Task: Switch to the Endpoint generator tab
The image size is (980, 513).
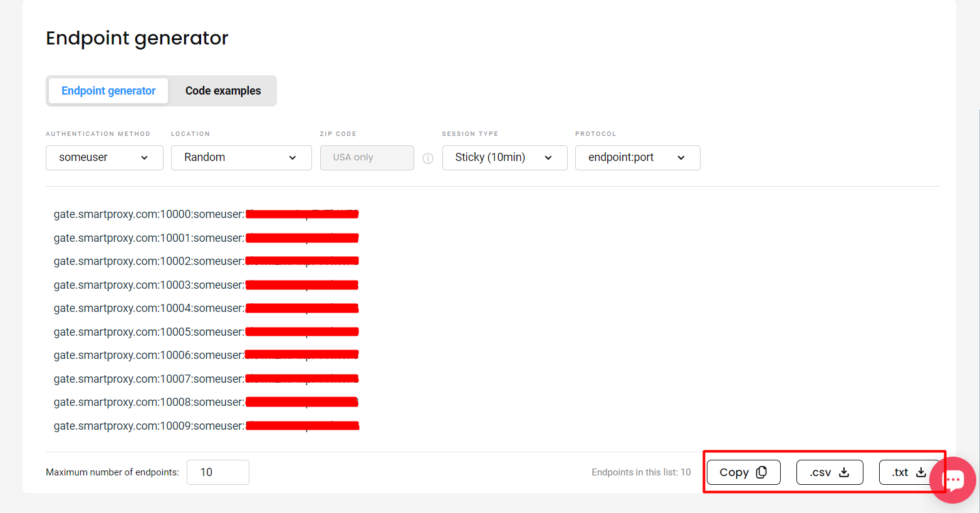Action: [108, 91]
